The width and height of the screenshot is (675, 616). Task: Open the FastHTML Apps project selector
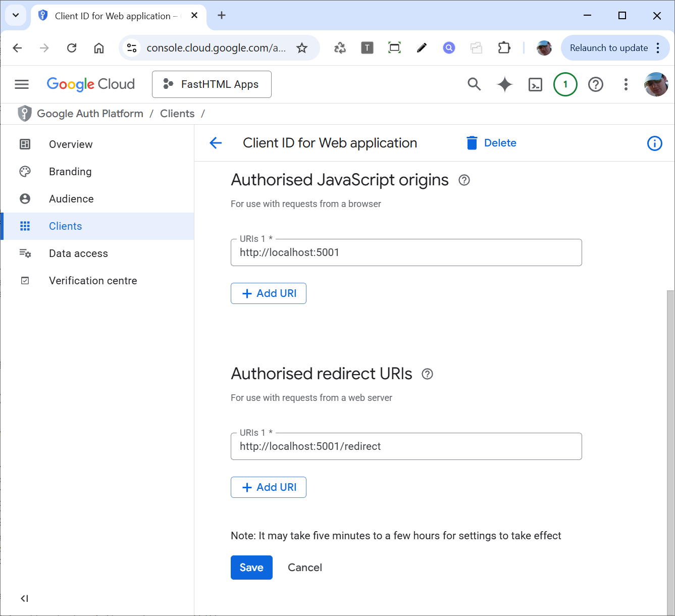(x=212, y=84)
